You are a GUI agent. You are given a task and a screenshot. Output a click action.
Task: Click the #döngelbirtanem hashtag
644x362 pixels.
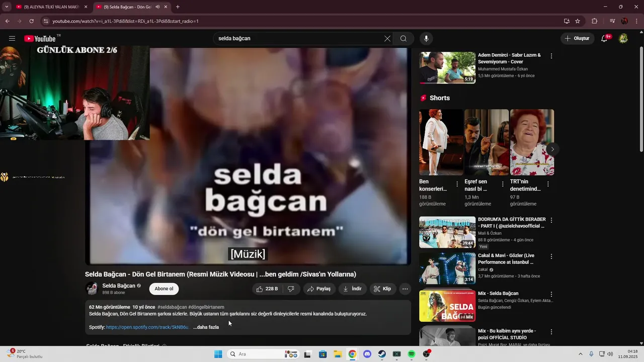pyautogui.click(x=206, y=307)
